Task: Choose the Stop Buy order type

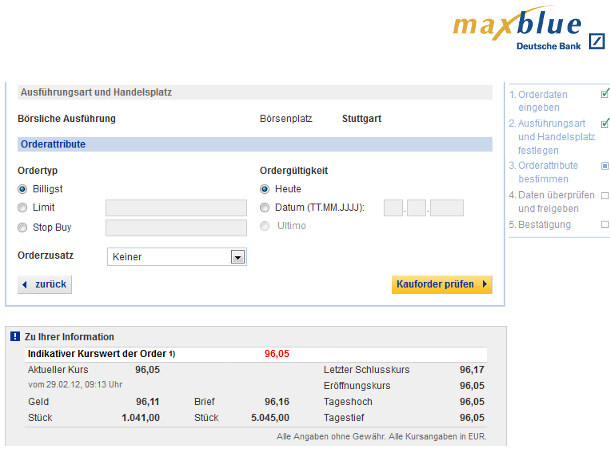Action: tap(23, 227)
